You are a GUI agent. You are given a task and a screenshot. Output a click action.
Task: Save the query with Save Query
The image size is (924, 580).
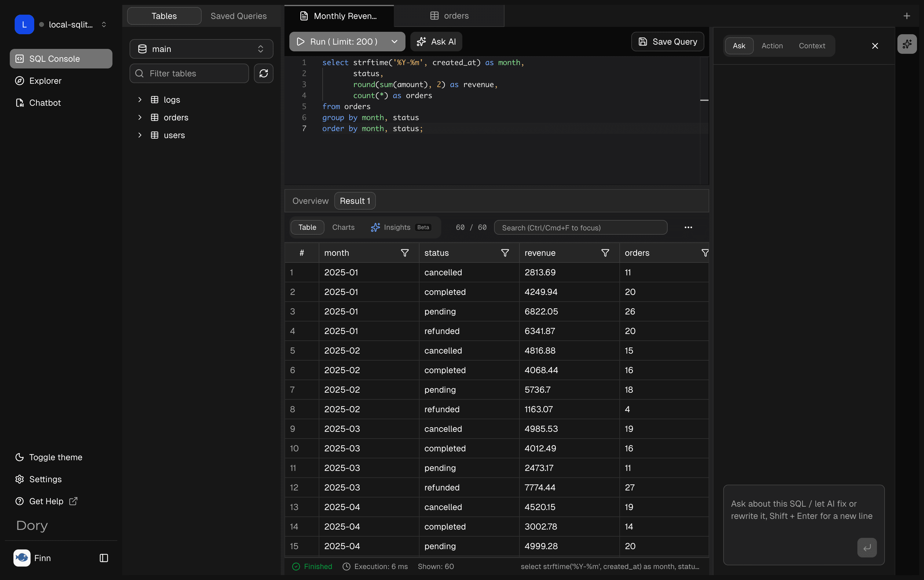click(667, 42)
